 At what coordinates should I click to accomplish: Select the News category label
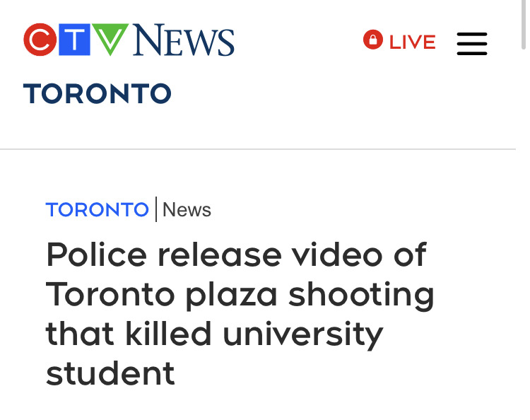(x=187, y=210)
